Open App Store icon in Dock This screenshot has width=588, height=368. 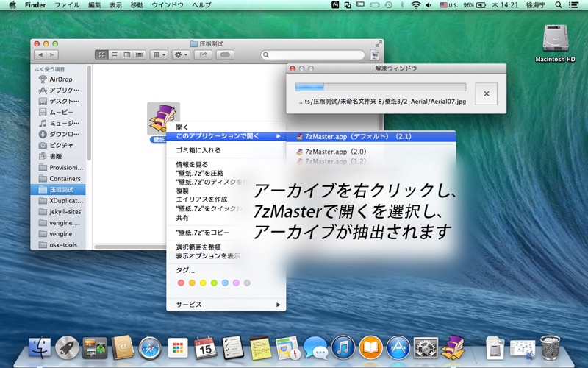coord(398,347)
